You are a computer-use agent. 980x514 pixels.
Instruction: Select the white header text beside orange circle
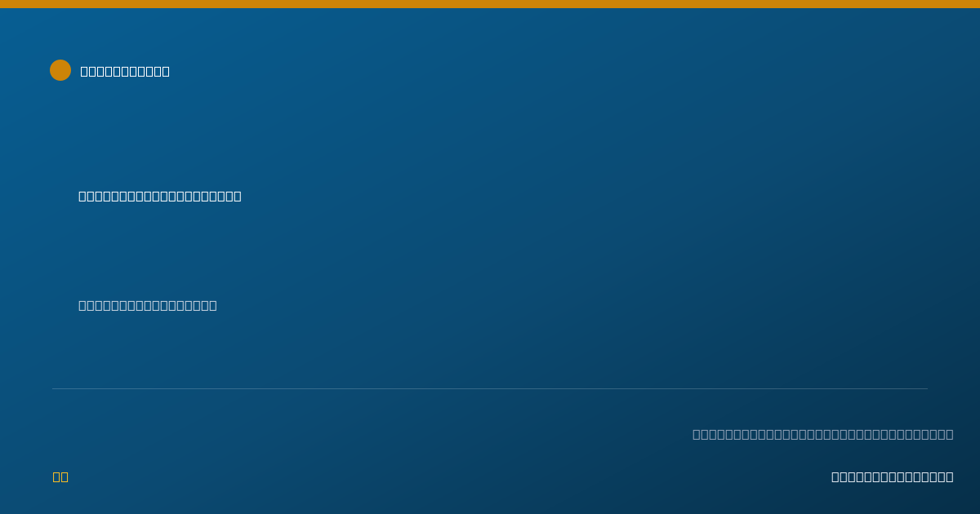[x=125, y=71]
